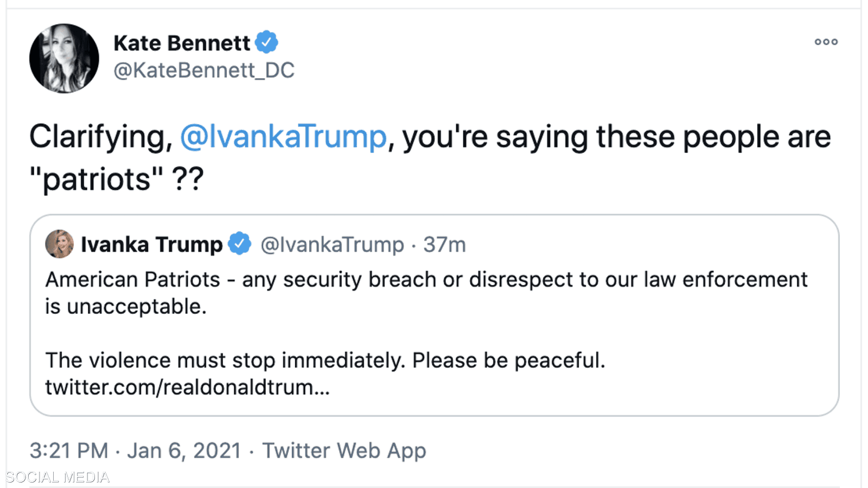The width and height of the screenshot is (868, 488).
Task: Click the verified badge beside Kate Bennett
Action: tap(266, 42)
